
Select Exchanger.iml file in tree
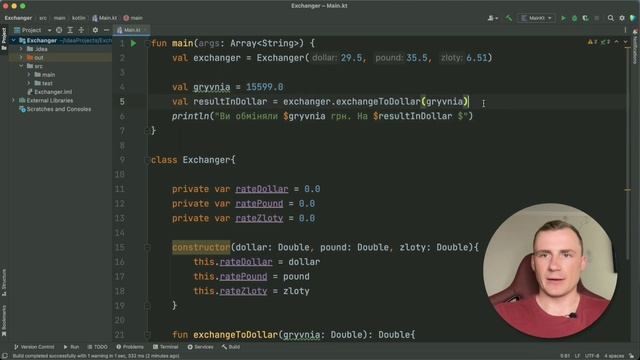click(x=49, y=92)
